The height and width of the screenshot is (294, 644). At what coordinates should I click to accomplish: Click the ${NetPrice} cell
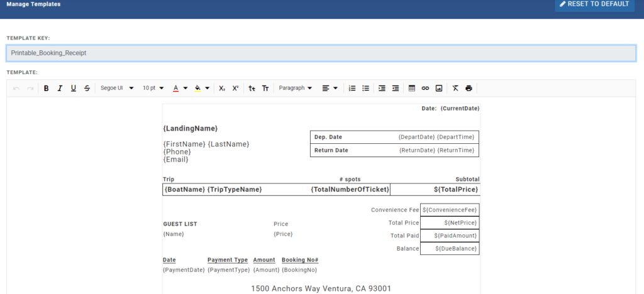pos(450,222)
